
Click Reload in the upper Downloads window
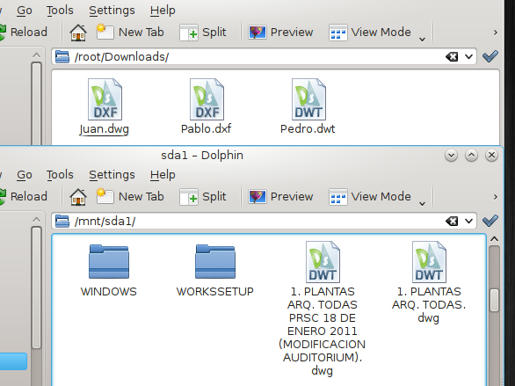tap(23, 32)
